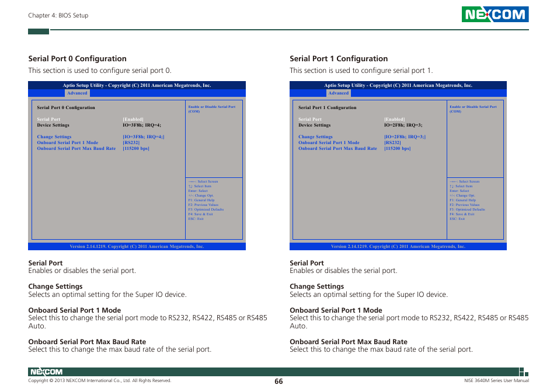Click the 'Device Settings' label in the Serial Port 1 screen
Image resolution: width=557 pixels, height=392 pixels.
(314, 125)
